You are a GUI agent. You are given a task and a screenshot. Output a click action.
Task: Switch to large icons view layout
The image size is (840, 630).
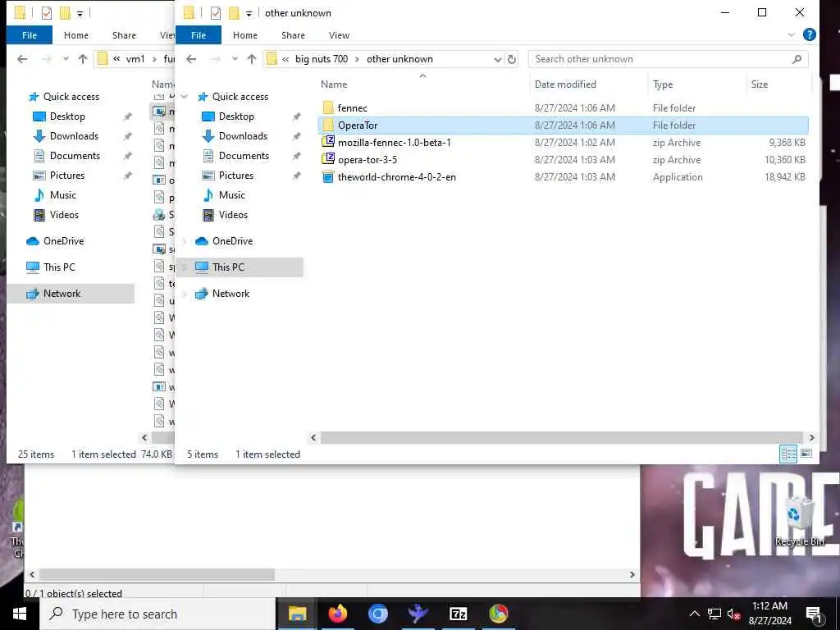click(806, 454)
